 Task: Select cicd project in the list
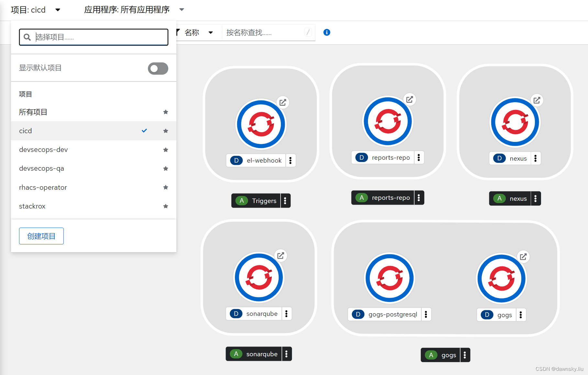(x=94, y=131)
